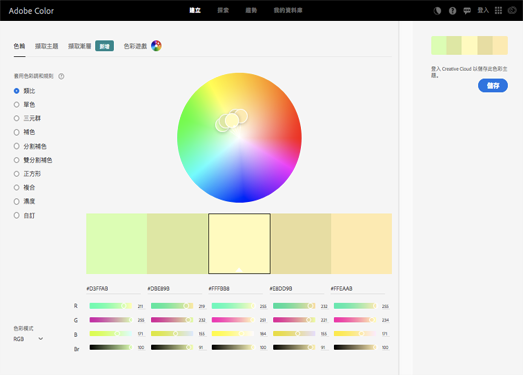Select the #D3FFAB light green swatch
523x375 pixels.
pyautogui.click(x=116, y=244)
